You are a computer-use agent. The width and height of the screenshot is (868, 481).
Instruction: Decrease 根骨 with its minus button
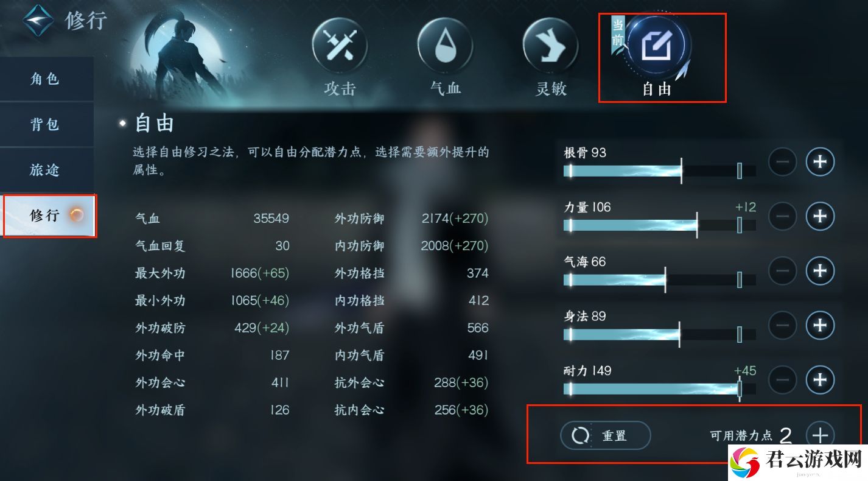[782, 161]
